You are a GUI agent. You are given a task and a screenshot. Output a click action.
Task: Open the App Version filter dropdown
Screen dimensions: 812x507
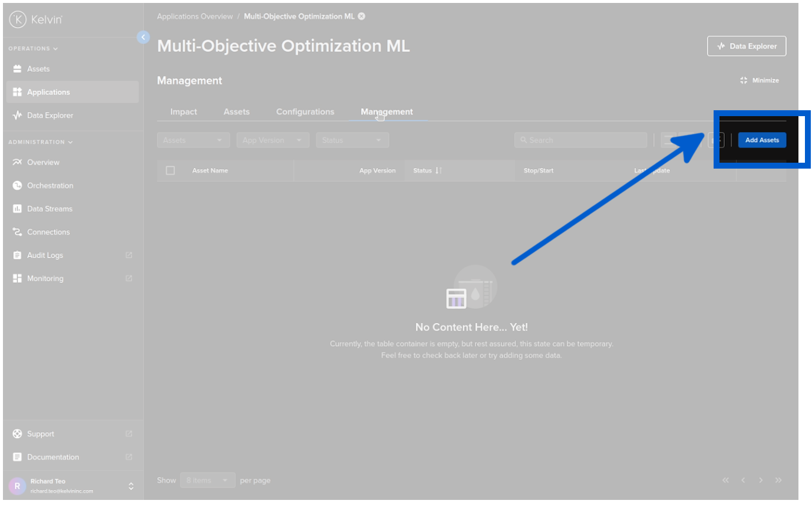tap(272, 140)
